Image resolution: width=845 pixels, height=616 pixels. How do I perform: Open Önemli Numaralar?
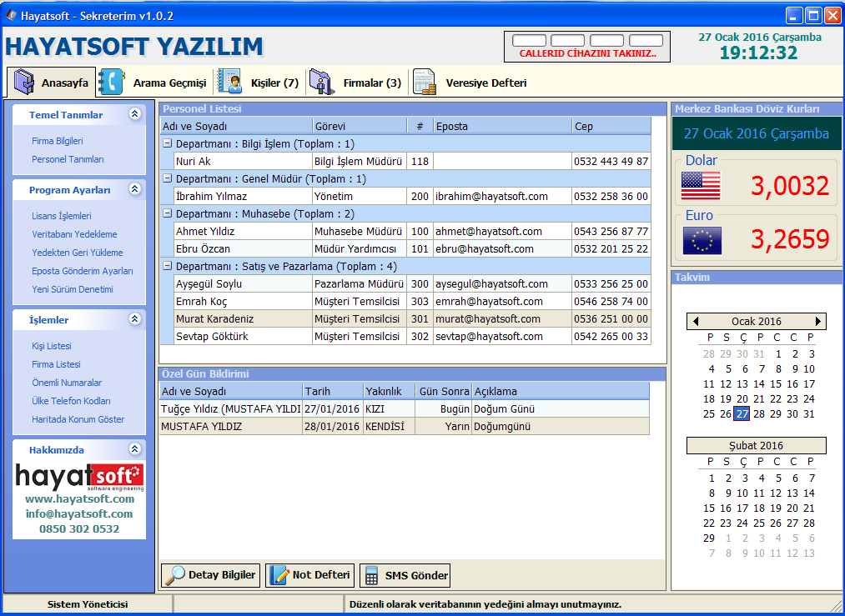67,383
